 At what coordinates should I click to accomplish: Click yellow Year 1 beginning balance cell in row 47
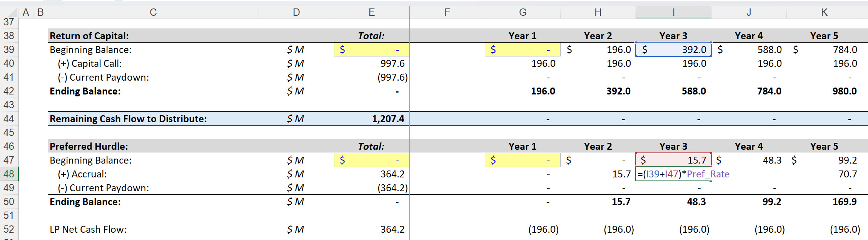tap(522, 160)
